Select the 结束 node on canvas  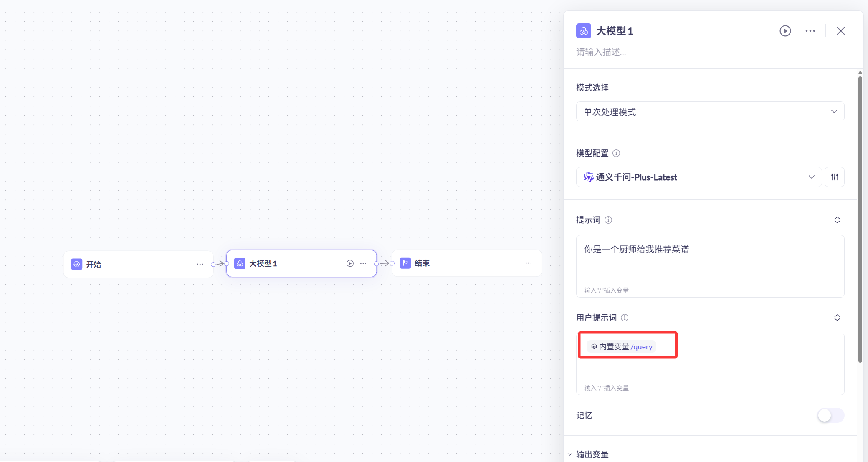click(x=459, y=263)
